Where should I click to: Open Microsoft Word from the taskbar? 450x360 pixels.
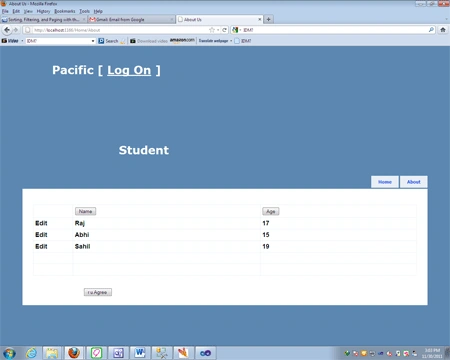pyautogui.click(x=140, y=353)
